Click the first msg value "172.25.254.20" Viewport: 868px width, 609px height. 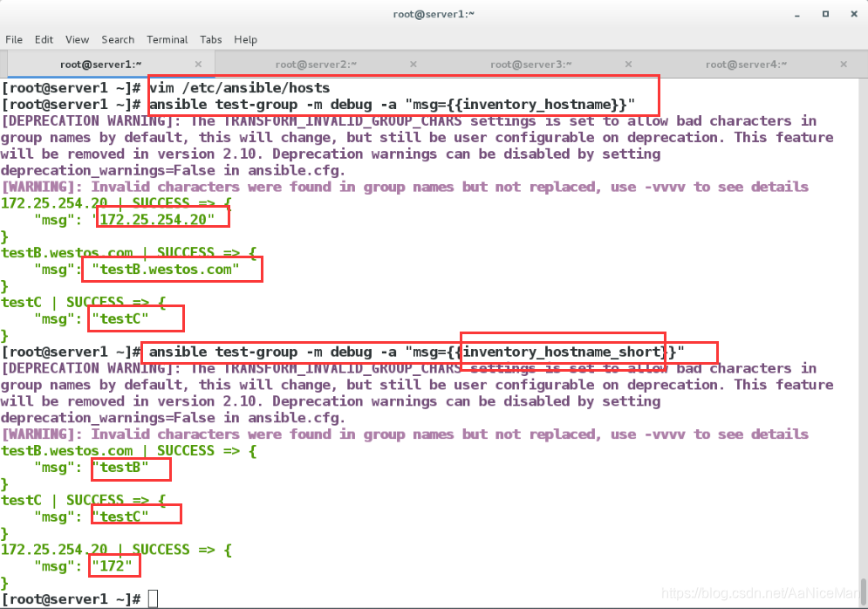154,220
